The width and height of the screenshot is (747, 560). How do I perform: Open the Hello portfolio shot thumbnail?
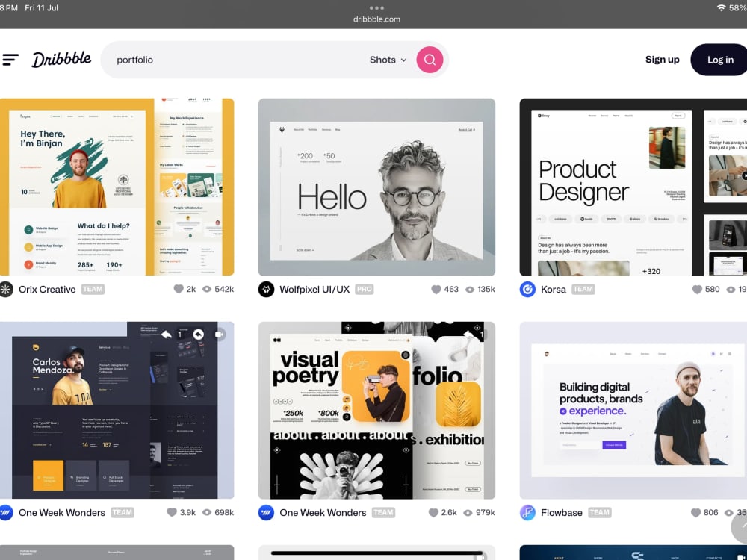pos(376,187)
